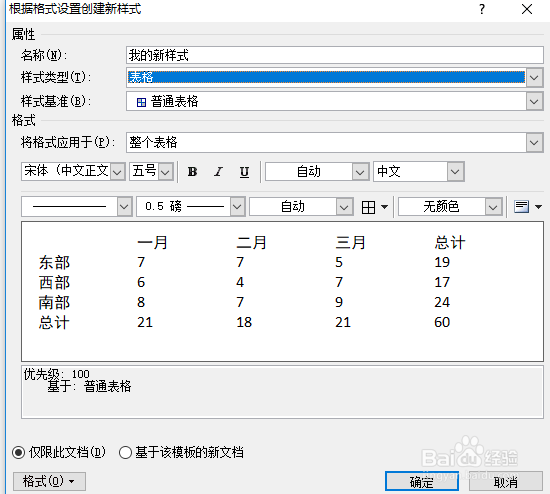This screenshot has height=494, width=550.
Task: Open the 样式基准 dropdown arrow
Action: [534, 102]
